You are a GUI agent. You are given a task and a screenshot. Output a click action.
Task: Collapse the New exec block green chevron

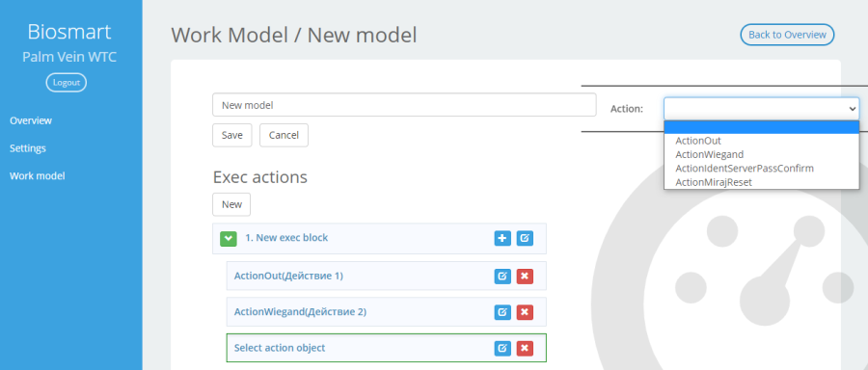click(x=228, y=238)
